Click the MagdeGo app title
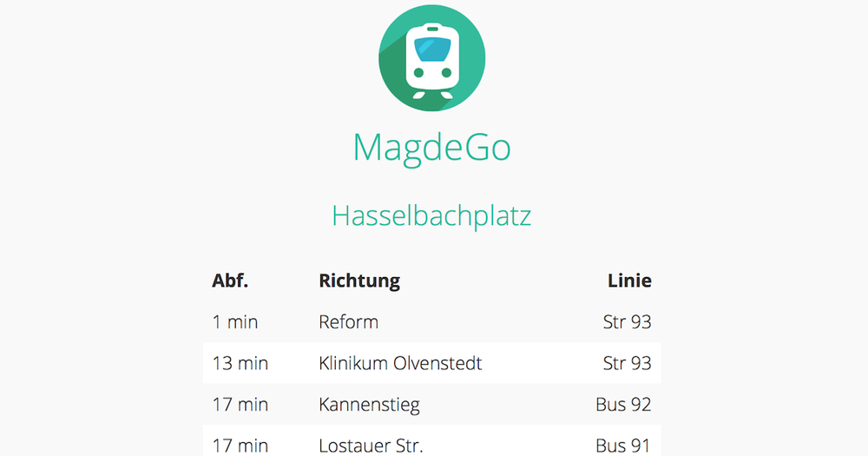The width and height of the screenshot is (868, 456). 431,148
